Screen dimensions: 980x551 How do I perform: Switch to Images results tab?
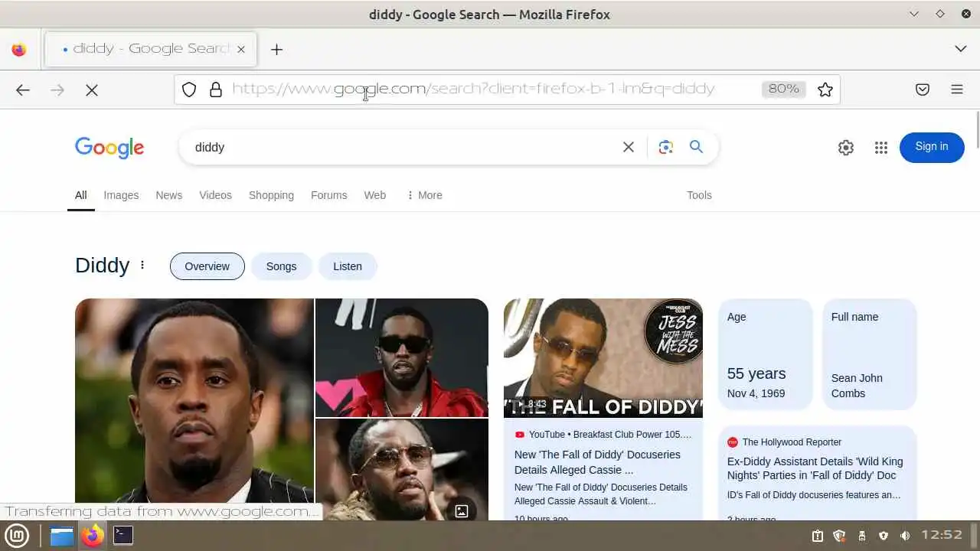pyautogui.click(x=121, y=195)
